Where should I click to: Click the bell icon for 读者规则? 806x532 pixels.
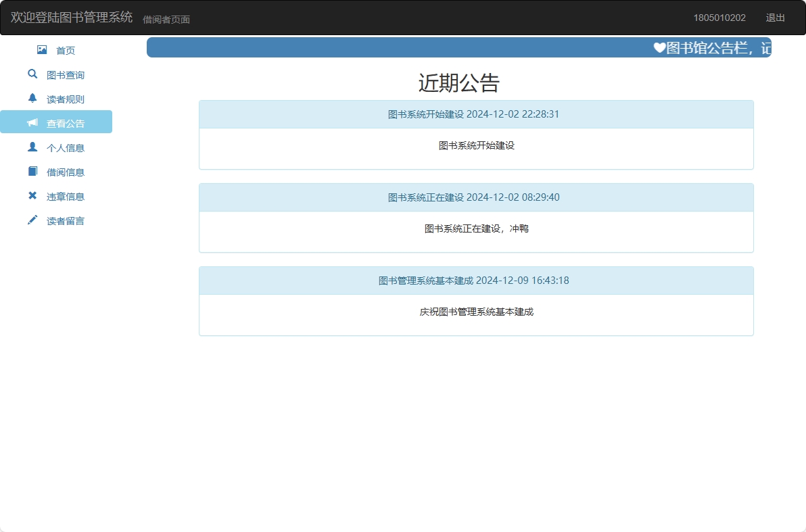pos(32,99)
